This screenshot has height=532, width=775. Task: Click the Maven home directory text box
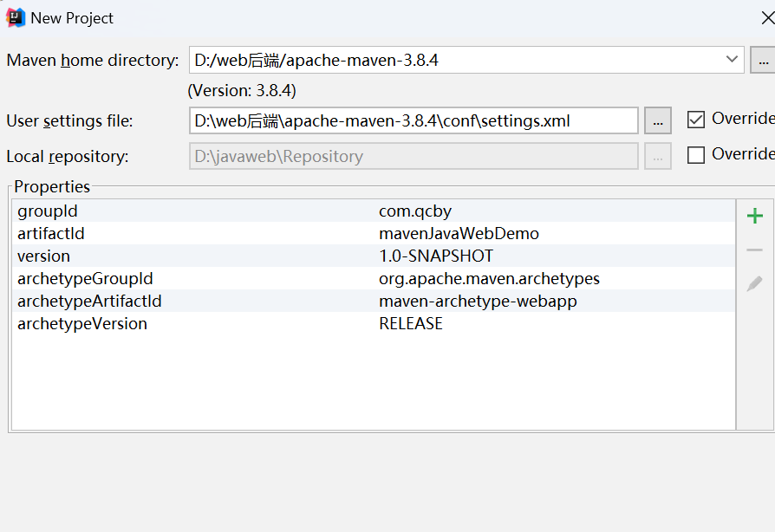coord(466,60)
